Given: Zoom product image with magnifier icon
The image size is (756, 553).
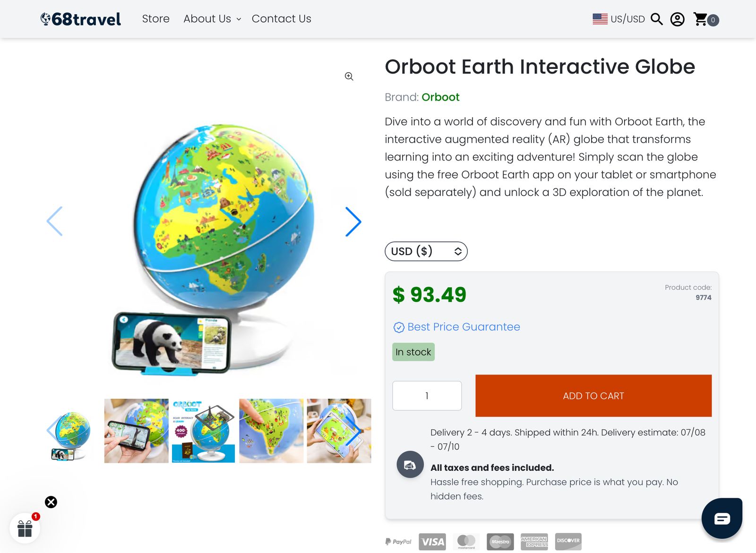Looking at the screenshot, I should [x=349, y=77].
